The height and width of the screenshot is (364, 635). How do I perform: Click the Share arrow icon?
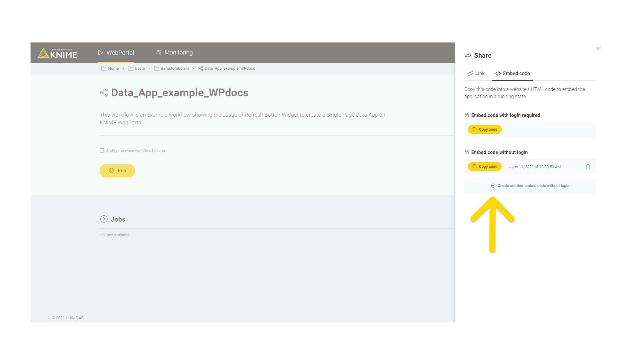click(468, 56)
